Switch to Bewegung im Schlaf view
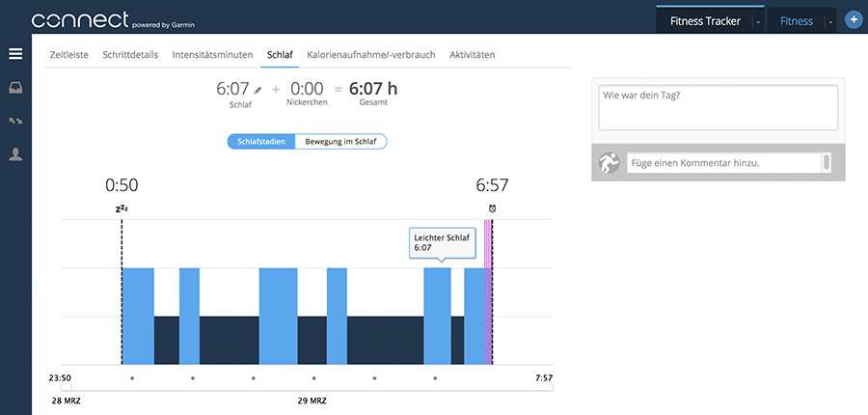This screenshot has width=868, height=415. tap(340, 142)
